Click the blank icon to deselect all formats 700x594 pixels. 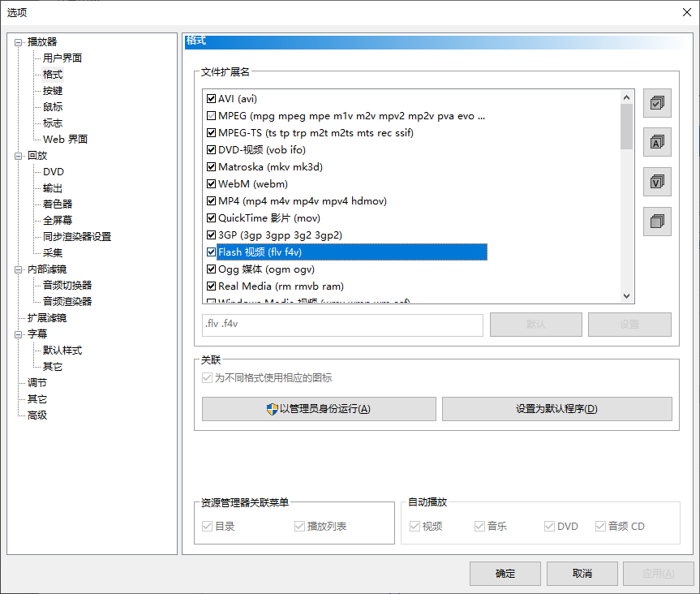tap(657, 221)
